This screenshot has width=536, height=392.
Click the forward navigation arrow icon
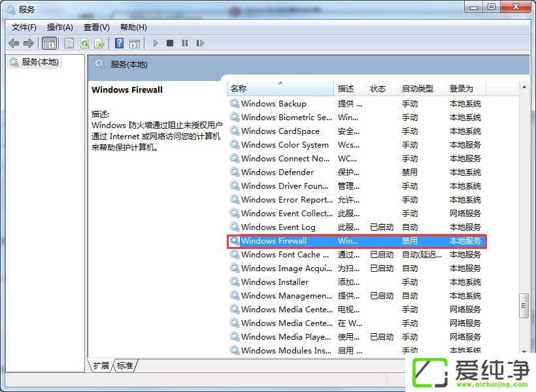click(29, 43)
